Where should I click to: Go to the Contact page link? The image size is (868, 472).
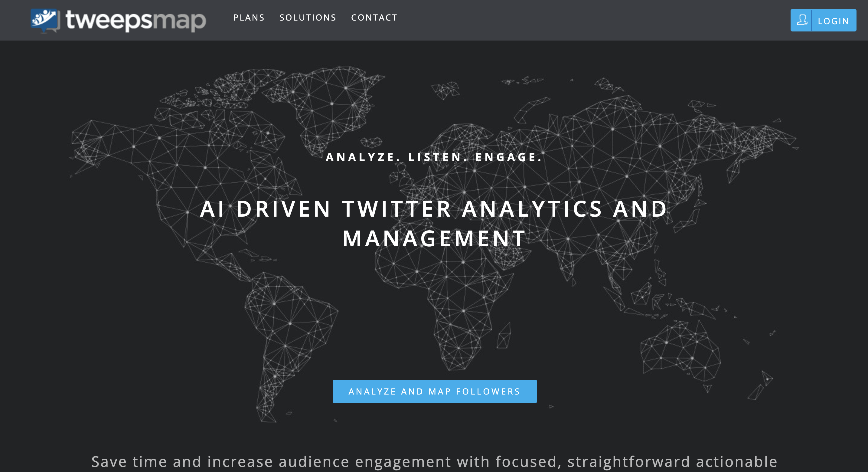(x=374, y=18)
